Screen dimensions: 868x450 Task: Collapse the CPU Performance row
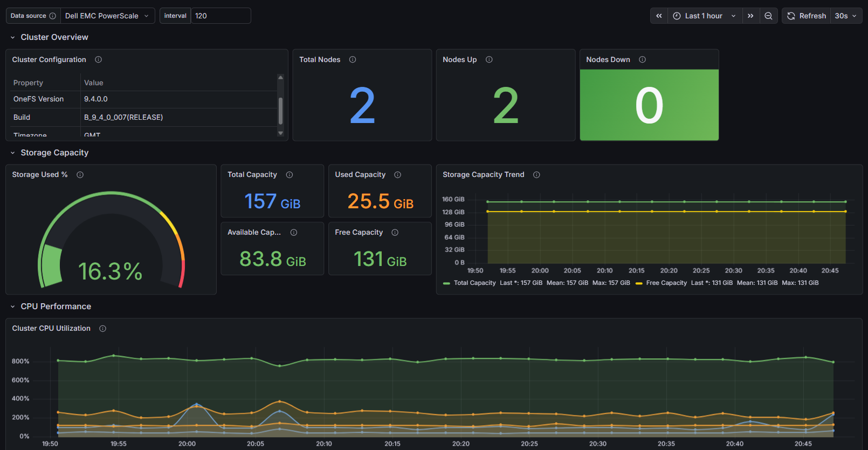point(13,306)
